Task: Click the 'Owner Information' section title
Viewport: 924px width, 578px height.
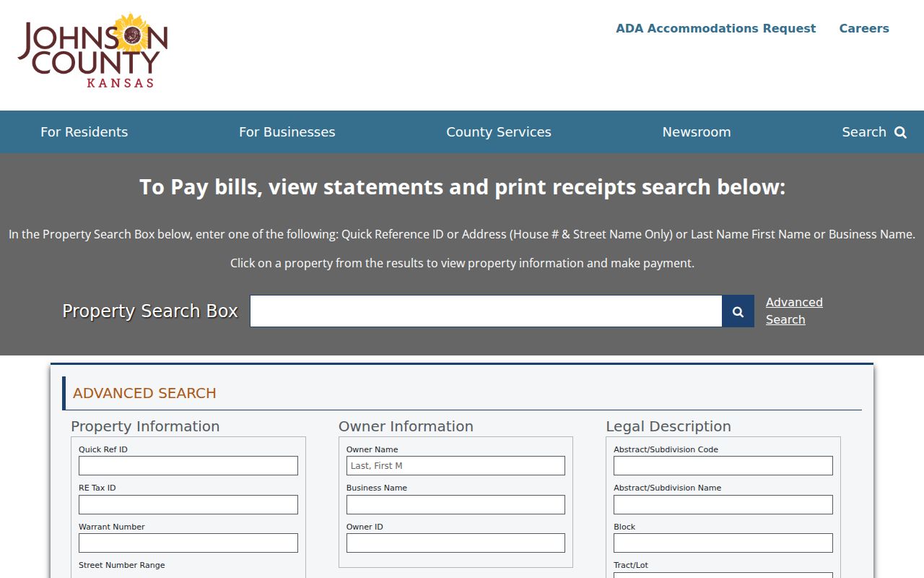Action: pos(406,426)
